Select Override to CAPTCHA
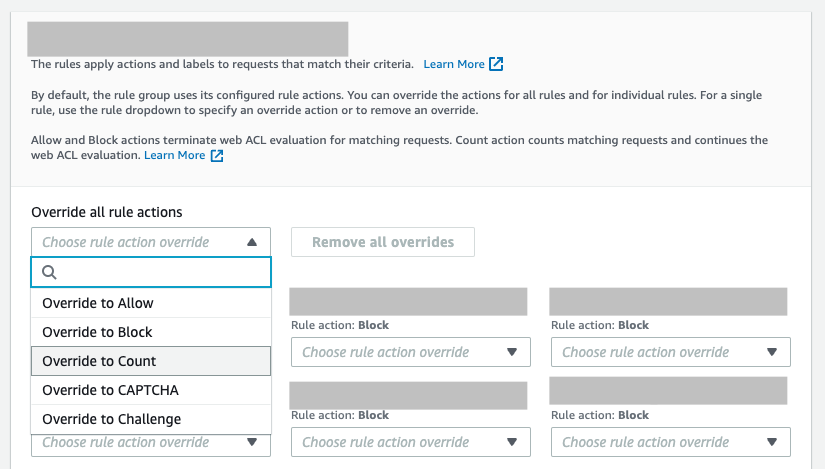Viewport: 825px width, 469px height. click(x=110, y=390)
